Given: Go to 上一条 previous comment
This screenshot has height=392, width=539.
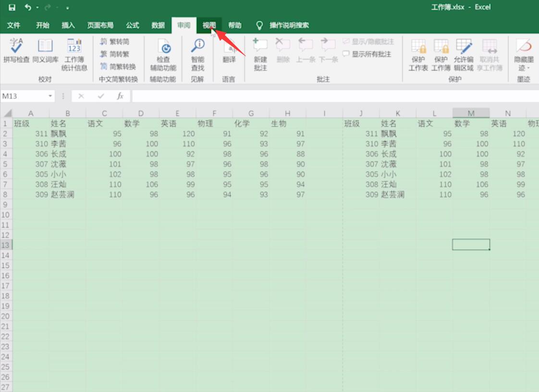Looking at the screenshot, I should 306,50.
